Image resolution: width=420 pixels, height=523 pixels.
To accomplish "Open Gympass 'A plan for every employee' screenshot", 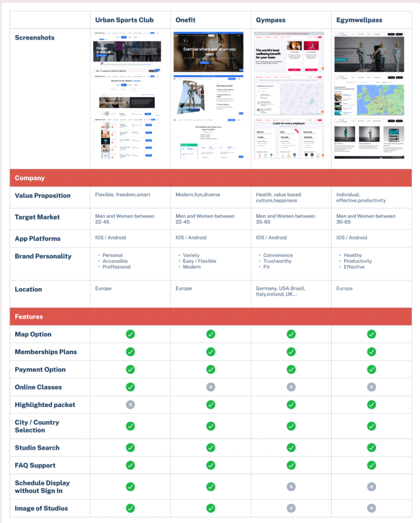I will coord(289,138).
